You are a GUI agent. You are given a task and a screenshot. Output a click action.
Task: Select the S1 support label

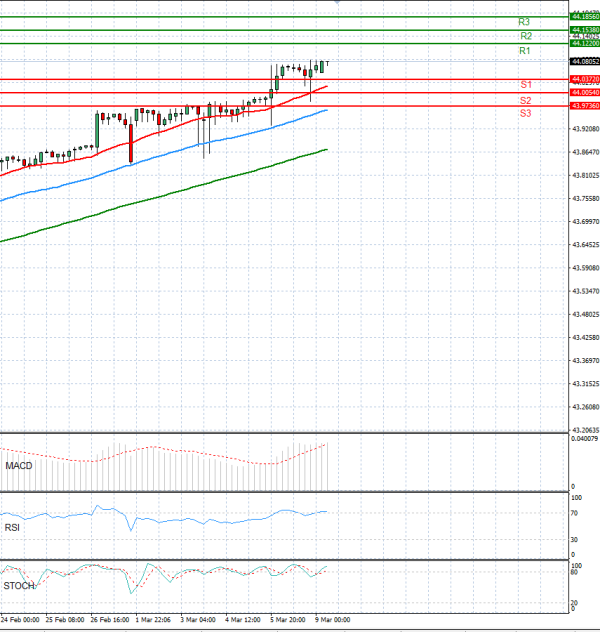[525, 85]
